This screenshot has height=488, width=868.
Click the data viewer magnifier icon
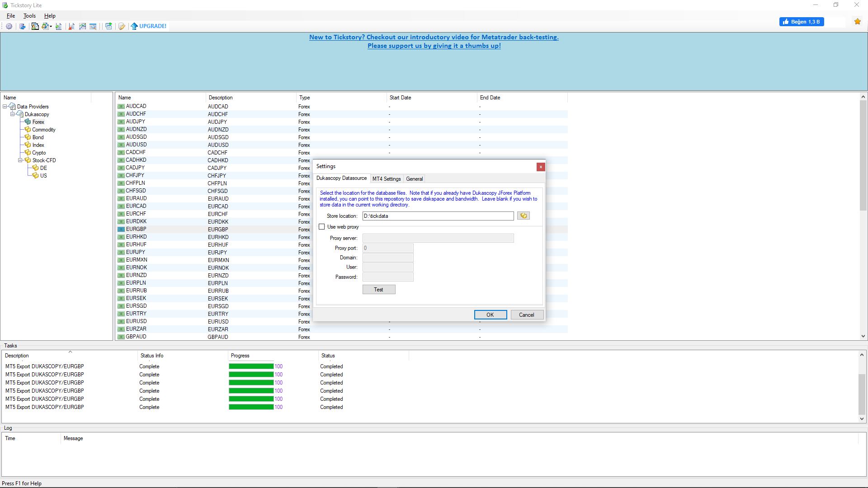(x=93, y=26)
